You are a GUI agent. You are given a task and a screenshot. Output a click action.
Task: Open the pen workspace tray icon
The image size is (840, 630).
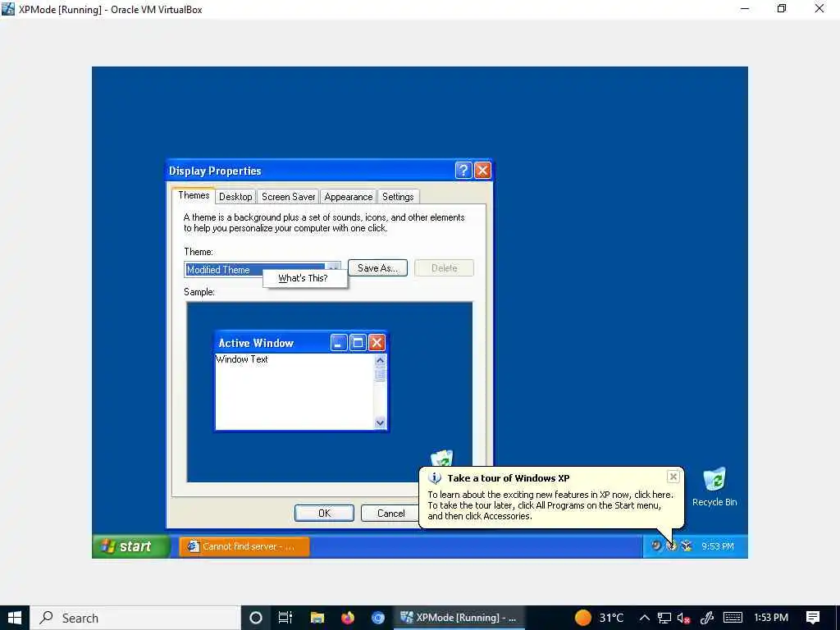coord(707,618)
